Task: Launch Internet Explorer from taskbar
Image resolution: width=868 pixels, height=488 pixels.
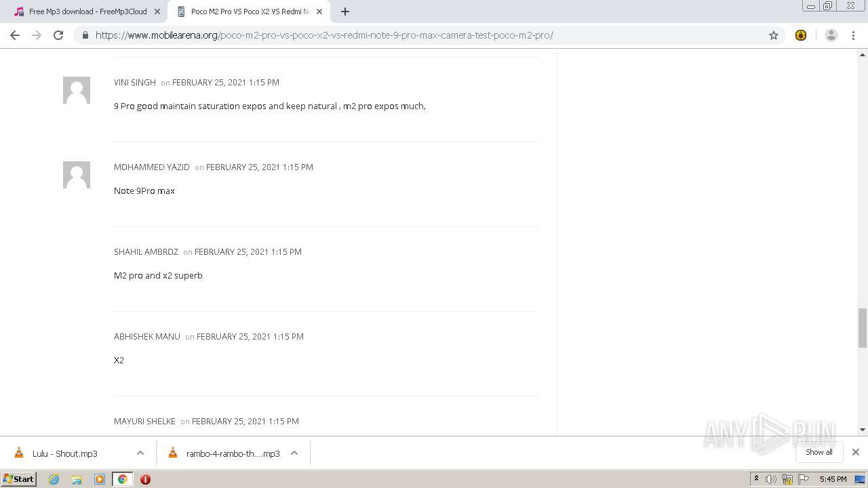Action: coord(54,479)
